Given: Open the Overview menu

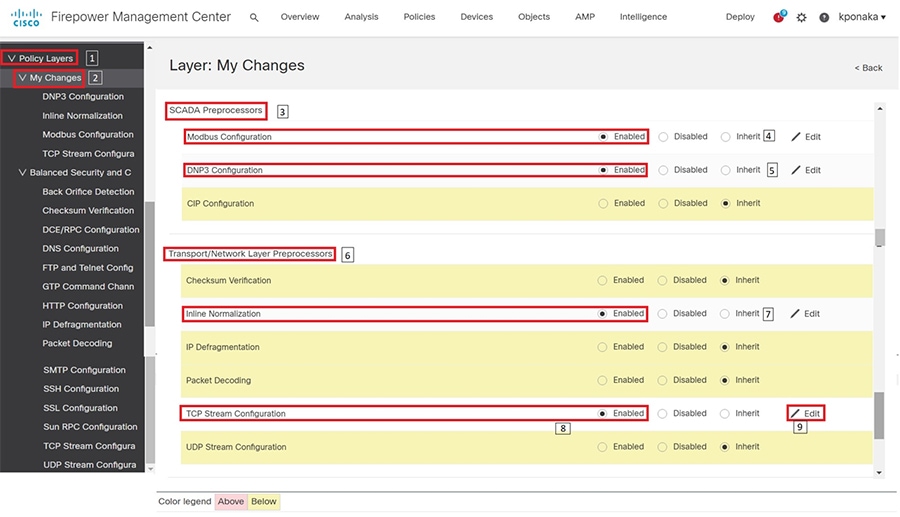Looking at the screenshot, I should pyautogui.click(x=300, y=17).
